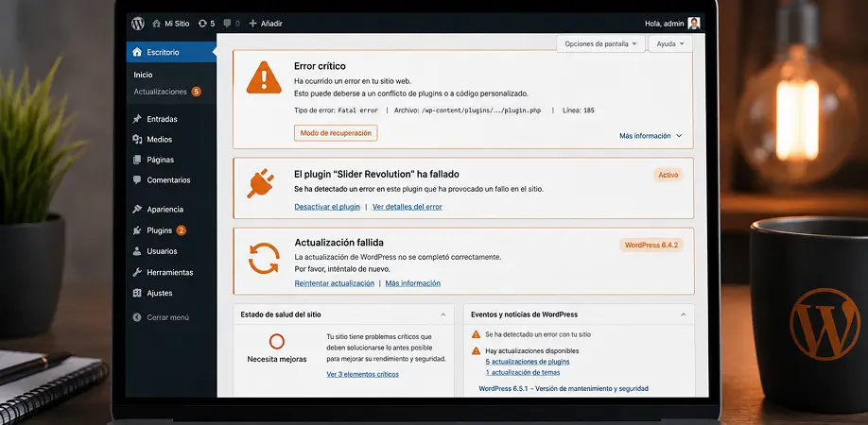Viewport: 868px width, 425px height.
Task: Click the Herramientas wrench icon
Action: (x=137, y=272)
